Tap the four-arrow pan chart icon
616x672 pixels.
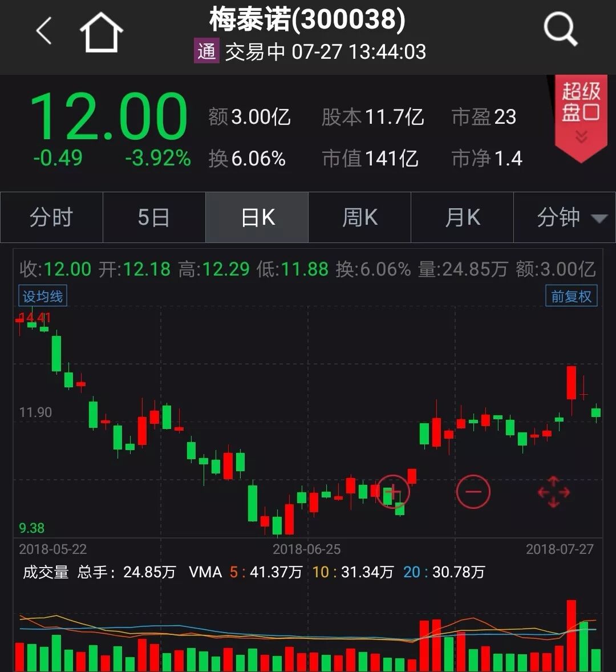553,492
